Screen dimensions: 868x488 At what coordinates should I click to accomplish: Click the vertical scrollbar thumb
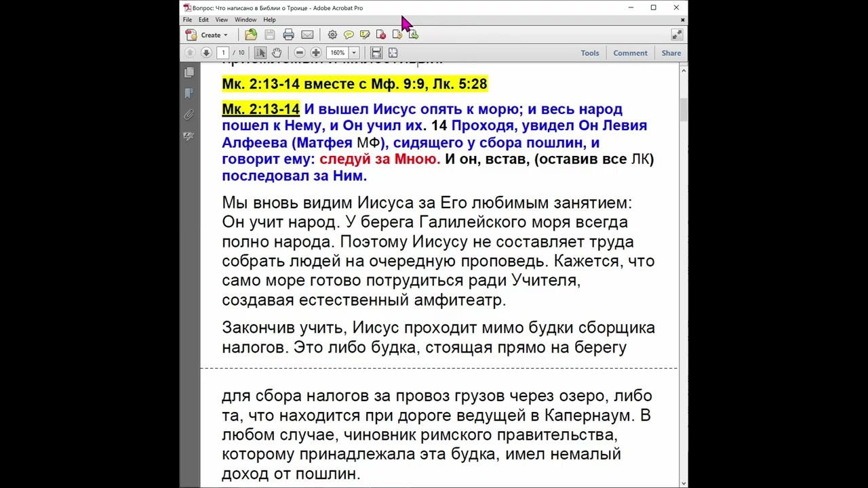pos(684,110)
